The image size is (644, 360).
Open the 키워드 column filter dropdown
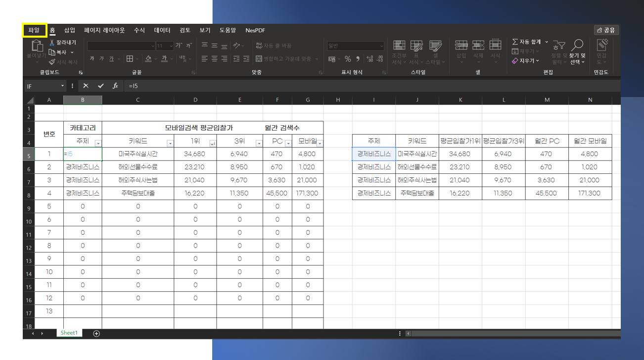(170, 143)
